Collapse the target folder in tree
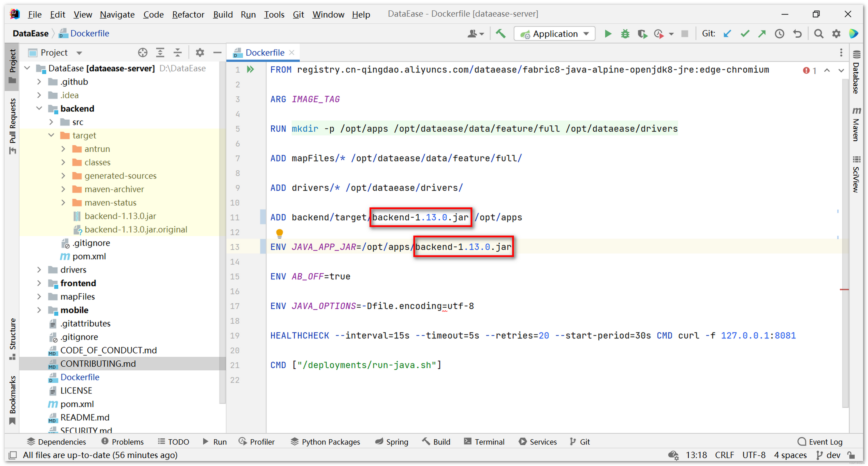Viewport: 868px width, 466px height. [51, 135]
